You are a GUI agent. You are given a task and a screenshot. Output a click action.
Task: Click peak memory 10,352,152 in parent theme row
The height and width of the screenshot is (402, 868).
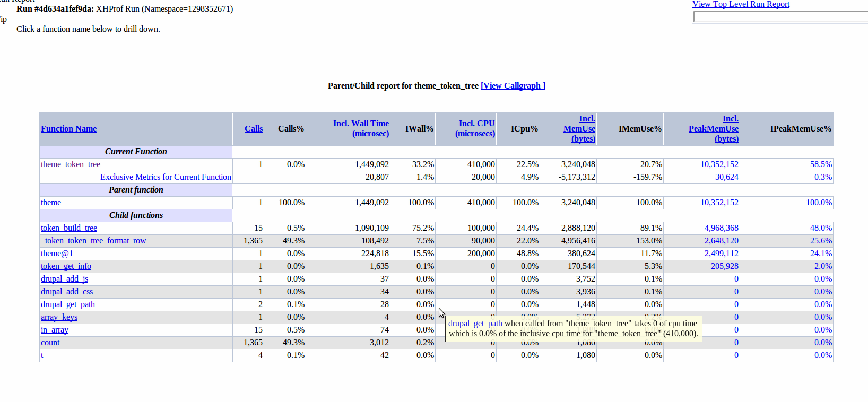(719, 203)
